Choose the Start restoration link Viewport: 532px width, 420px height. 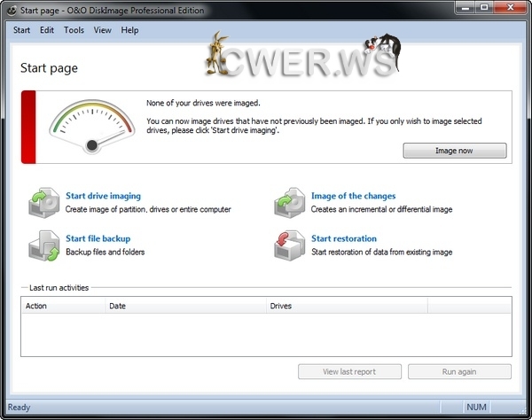(x=344, y=238)
